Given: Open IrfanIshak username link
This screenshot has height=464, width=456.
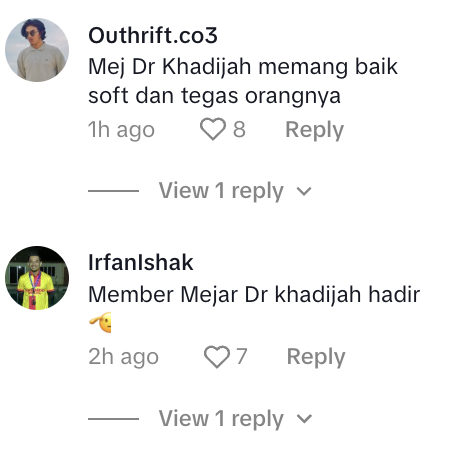Looking at the screenshot, I should coord(141,263).
